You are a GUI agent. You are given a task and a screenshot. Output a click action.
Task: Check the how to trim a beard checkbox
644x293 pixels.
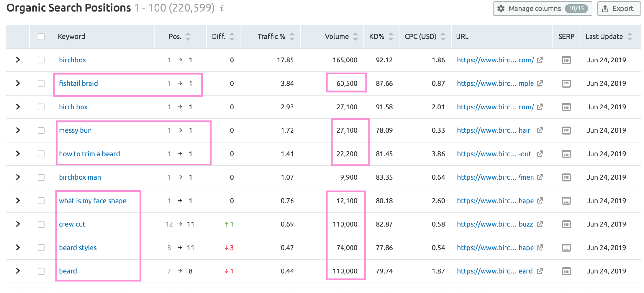41,154
